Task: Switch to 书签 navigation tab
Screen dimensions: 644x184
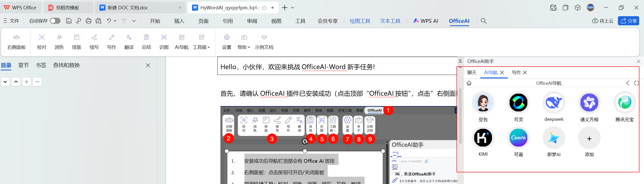Action: [x=41, y=65]
